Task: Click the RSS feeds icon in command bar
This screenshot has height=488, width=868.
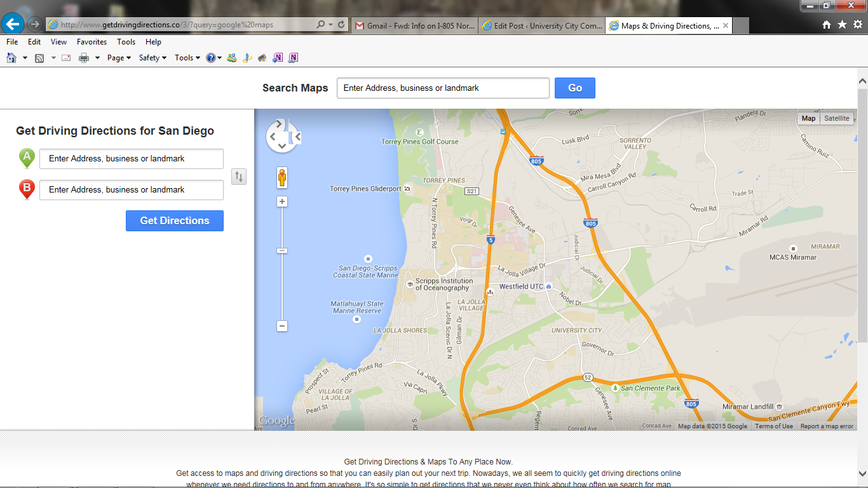Action: pos(39,58)
